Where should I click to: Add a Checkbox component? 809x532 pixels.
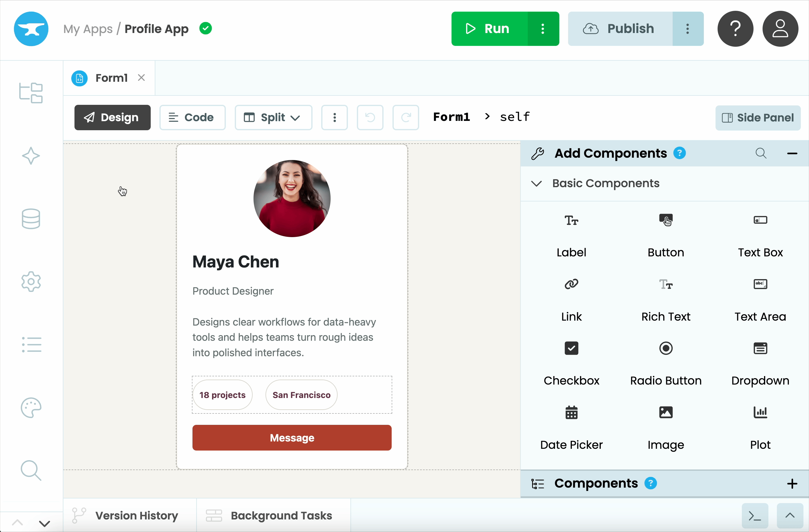coord(571,364)
